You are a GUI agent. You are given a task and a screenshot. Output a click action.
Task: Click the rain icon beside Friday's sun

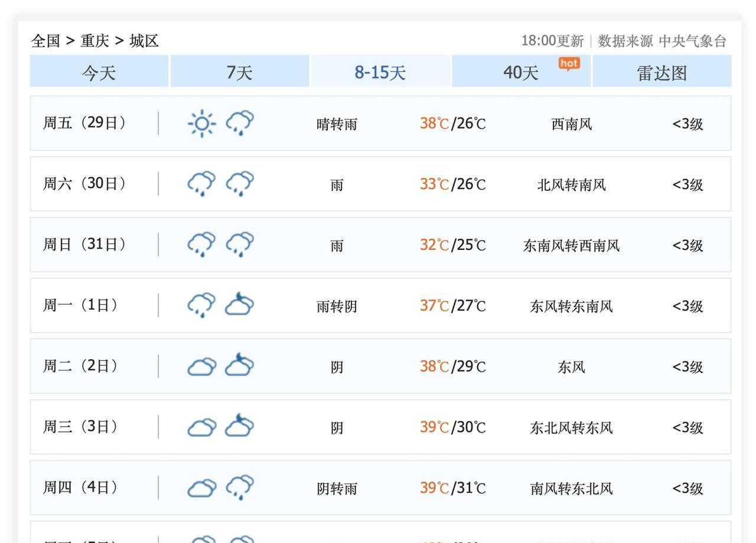(240, 123)
